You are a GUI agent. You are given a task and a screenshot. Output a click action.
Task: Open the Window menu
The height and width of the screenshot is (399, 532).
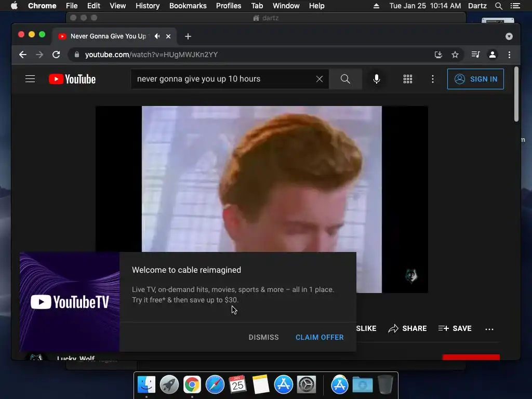click(286, 6)
